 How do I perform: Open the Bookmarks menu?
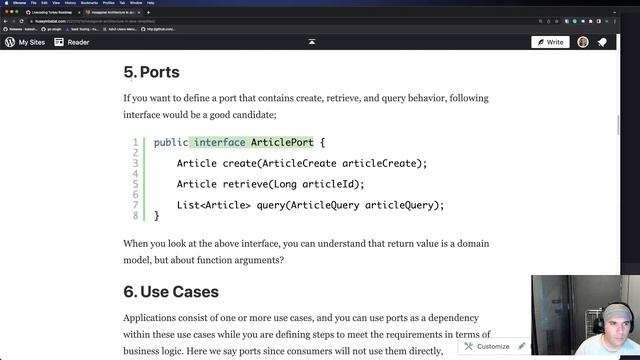pyautogui.click(x=89, y=3)
